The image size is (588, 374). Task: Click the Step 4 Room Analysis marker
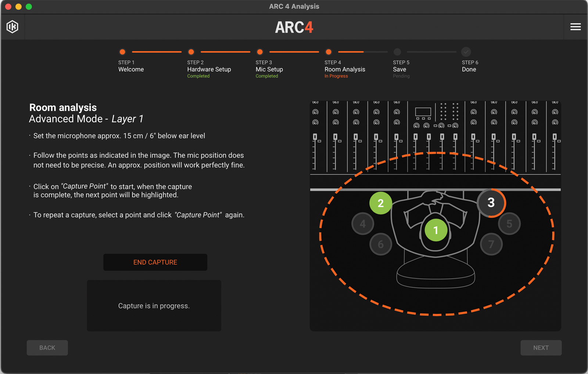point(329,52)
